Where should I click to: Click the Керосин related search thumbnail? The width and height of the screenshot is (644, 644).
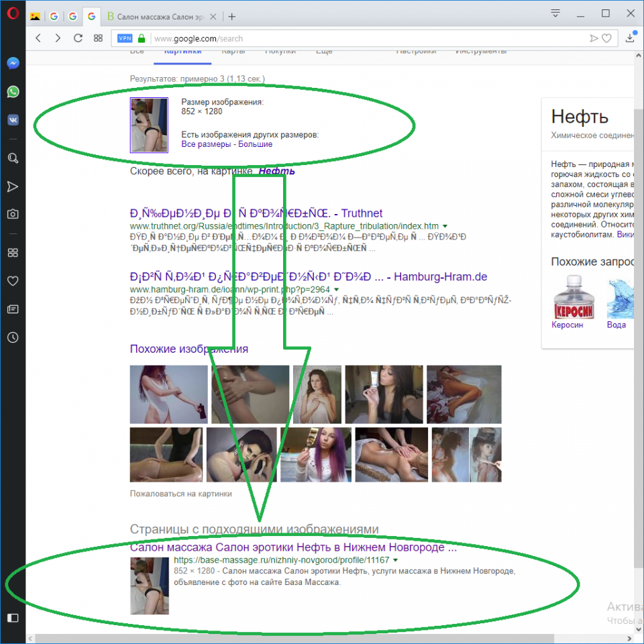(568, 297)
